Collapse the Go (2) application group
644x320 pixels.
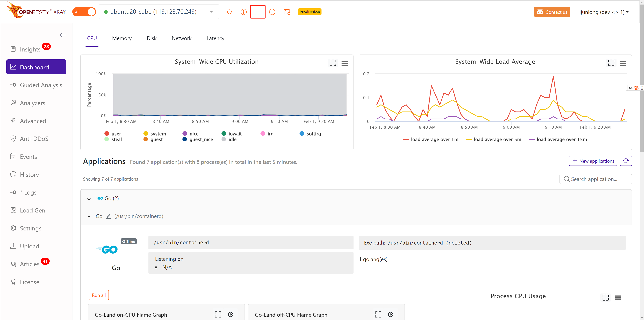89,199
